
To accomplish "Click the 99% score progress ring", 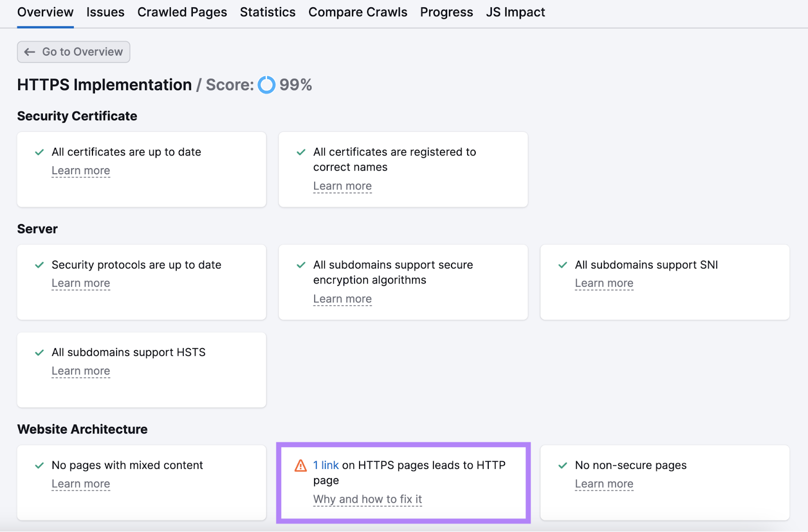I will [267, 85].
